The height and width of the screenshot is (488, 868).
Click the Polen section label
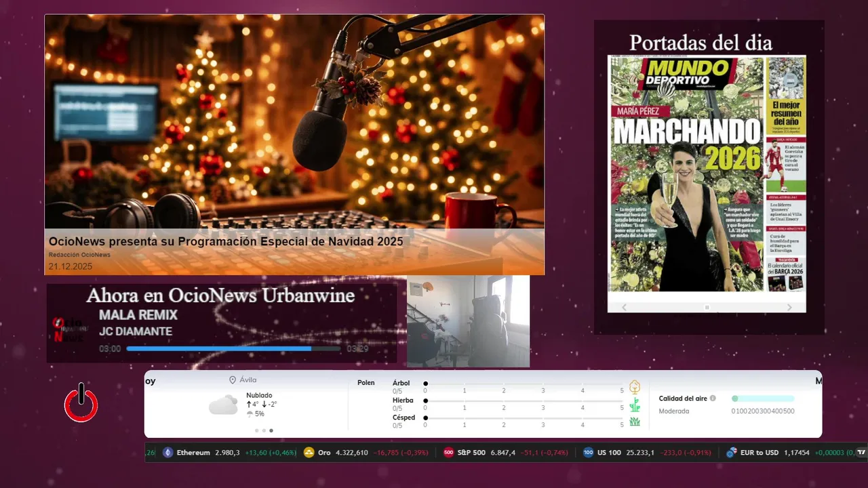366,383
